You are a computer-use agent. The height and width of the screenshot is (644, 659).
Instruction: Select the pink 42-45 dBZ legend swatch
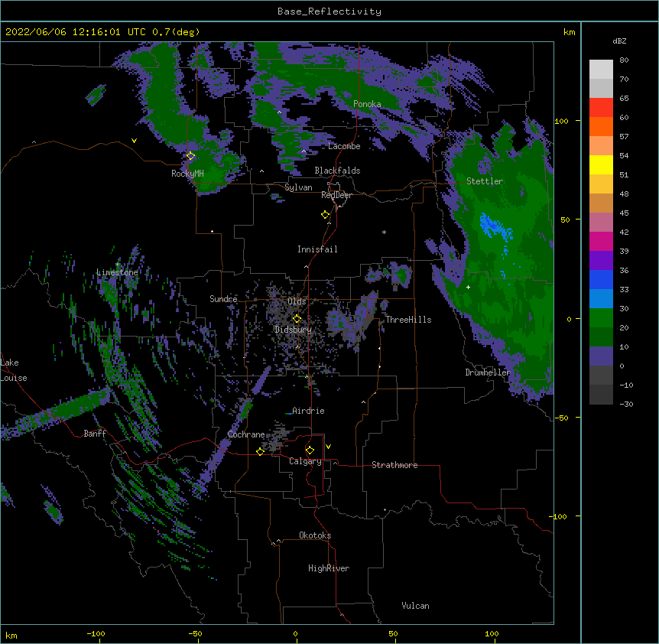pos(601,223)
